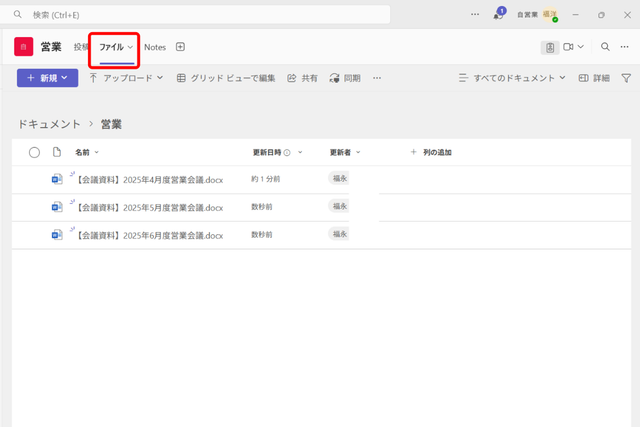Click the add tab plus icon

[x=180, y=47]
